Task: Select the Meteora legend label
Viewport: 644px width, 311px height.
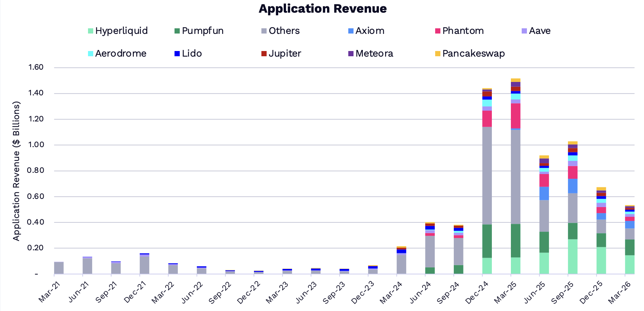Action: point(374,54)
